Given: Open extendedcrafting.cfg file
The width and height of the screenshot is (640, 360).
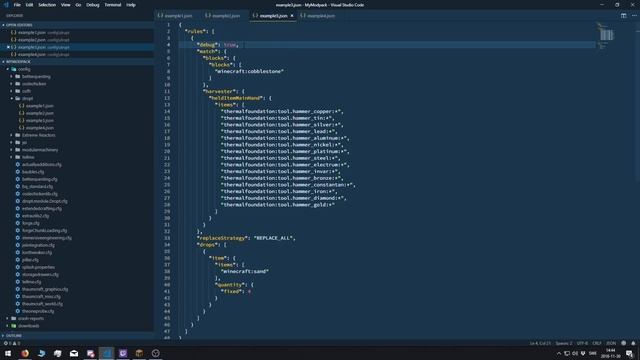Looking at the screenshot, I should pyautogui.click(x=42, y=209).
